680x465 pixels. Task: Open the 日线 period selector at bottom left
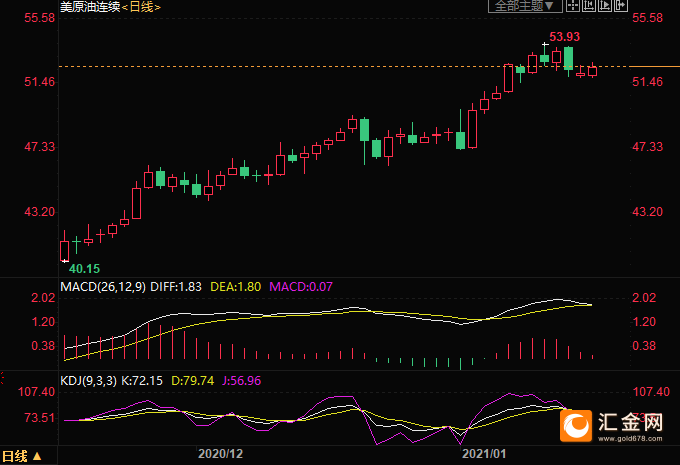pos(22,456)
